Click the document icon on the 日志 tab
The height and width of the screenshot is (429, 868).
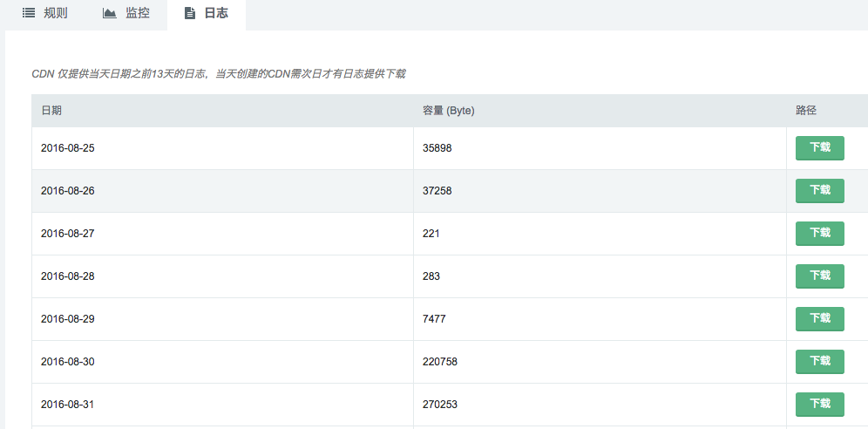click(190, 13)
